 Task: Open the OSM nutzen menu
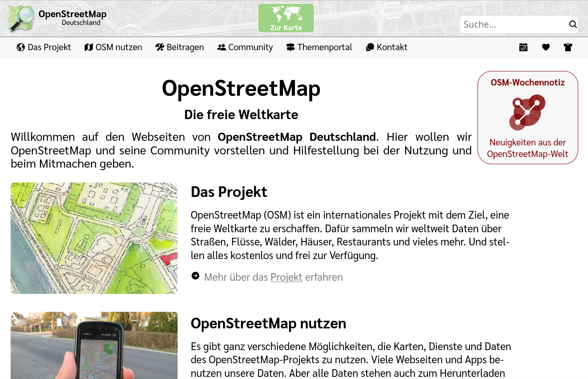coord(113,47)
